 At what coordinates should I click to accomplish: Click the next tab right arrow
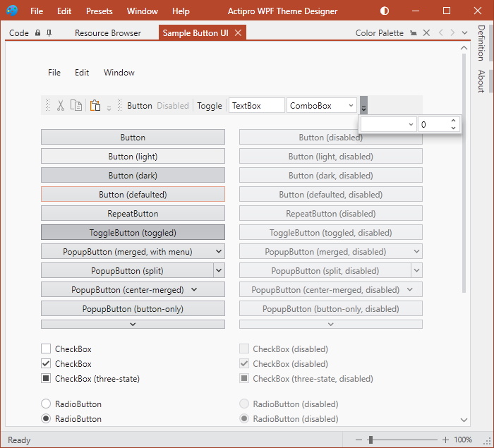[452, 32]
